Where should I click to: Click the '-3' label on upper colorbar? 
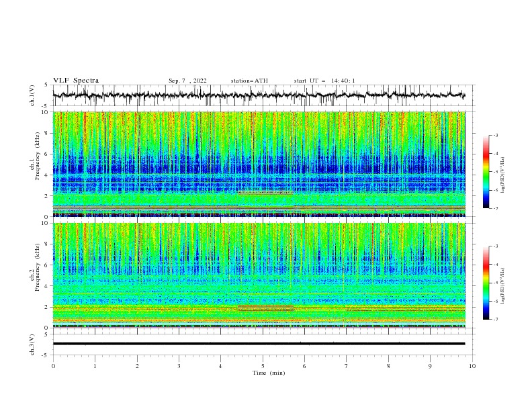click(x=495, y=135)
